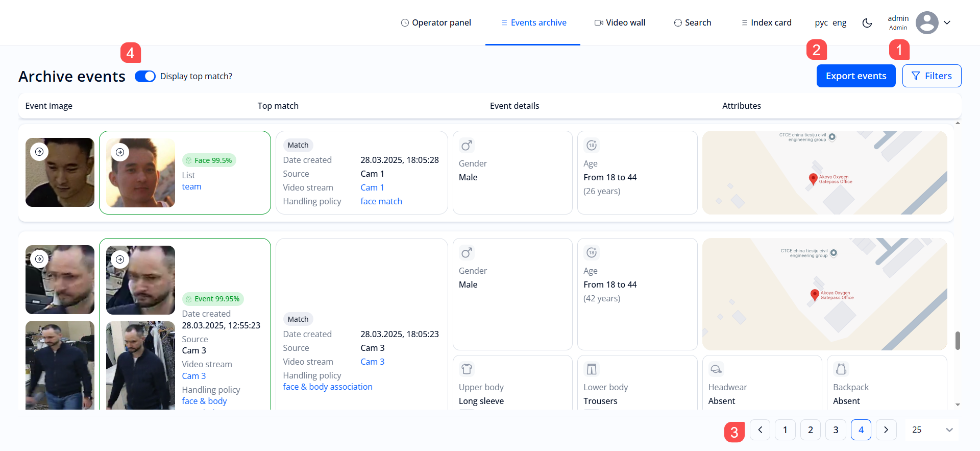Screen dimensions: 980x451
Task: Click age icon in first event
Action: pyautogui.click(x=592, y=146)
